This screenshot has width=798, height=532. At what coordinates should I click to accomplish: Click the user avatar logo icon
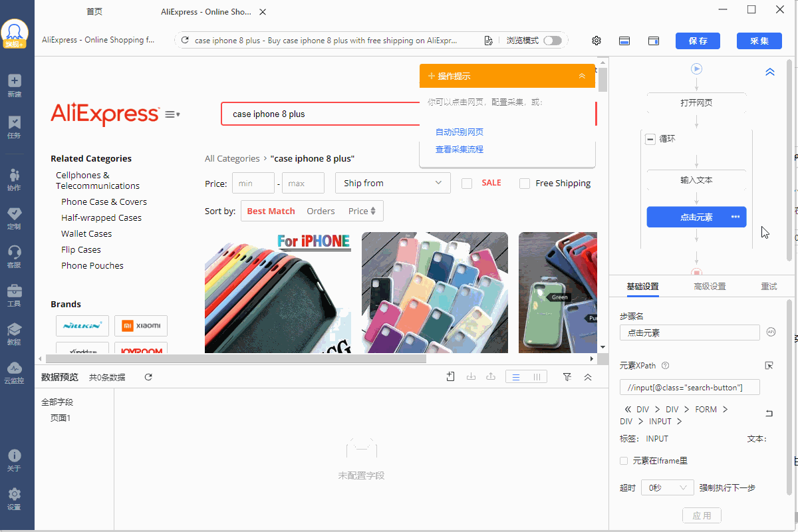tap(15, 33)
